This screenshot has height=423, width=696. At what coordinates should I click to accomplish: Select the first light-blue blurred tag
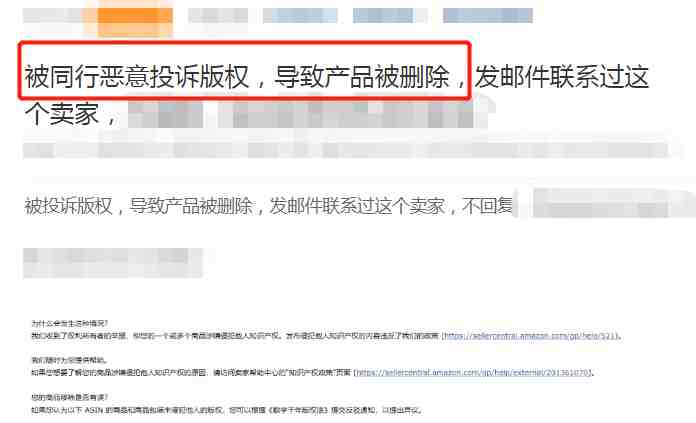[300, 16]
